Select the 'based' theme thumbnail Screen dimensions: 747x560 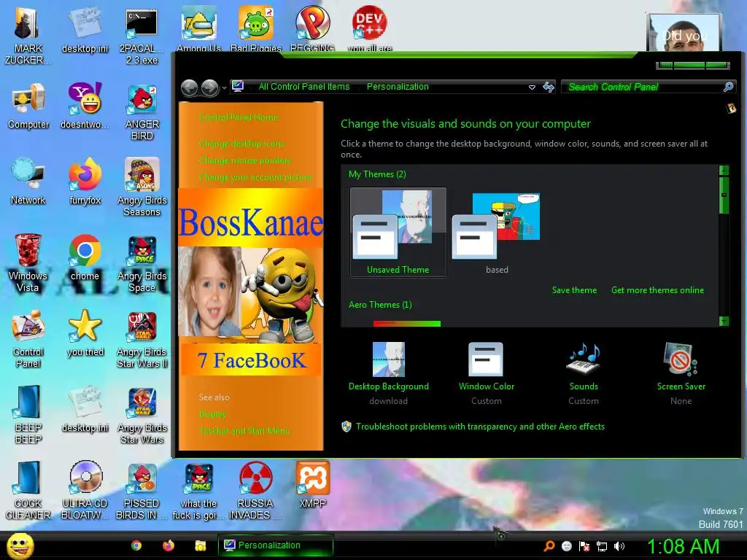(496, 232)
